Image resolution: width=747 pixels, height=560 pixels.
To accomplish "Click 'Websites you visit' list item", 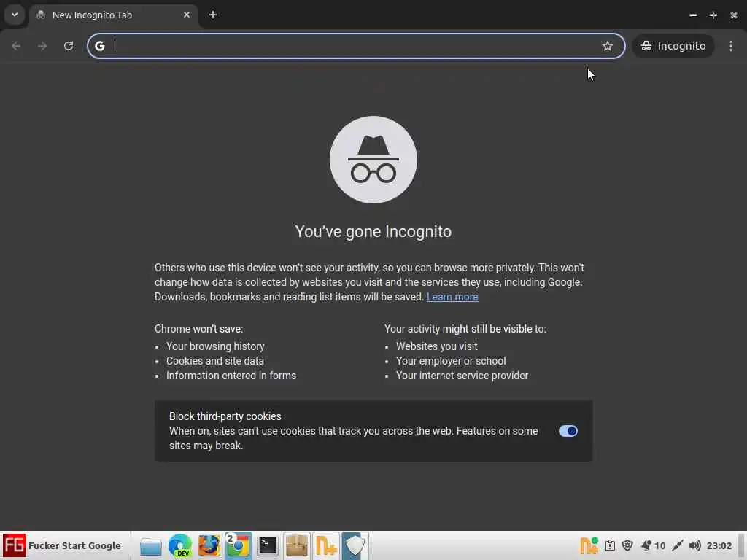I will tap(436, 346).
